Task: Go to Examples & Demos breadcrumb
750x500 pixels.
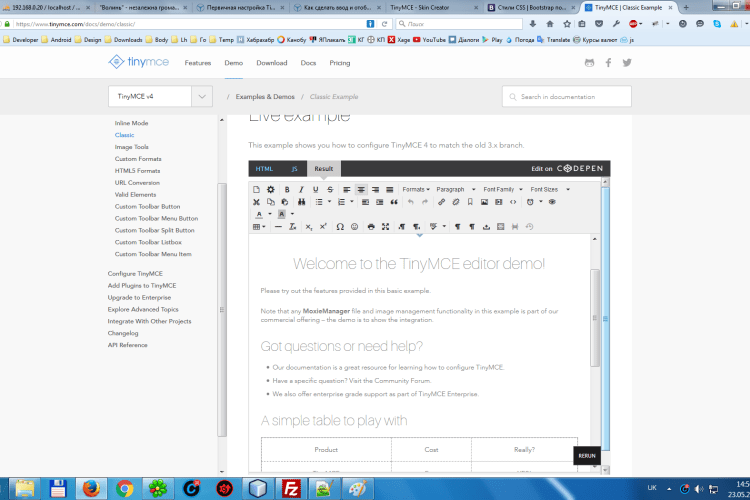Action: click(x=265, y=97)
